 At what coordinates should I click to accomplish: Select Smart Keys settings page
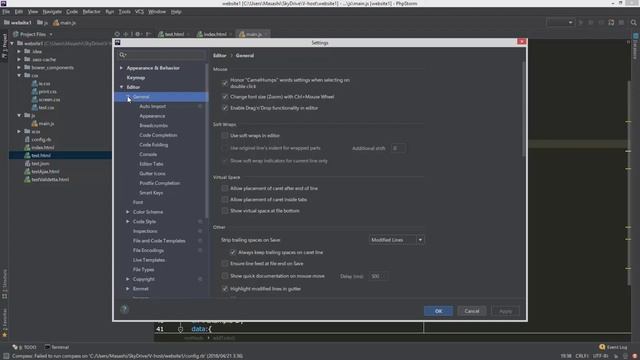pyautogui.click(x=151, y=193)
